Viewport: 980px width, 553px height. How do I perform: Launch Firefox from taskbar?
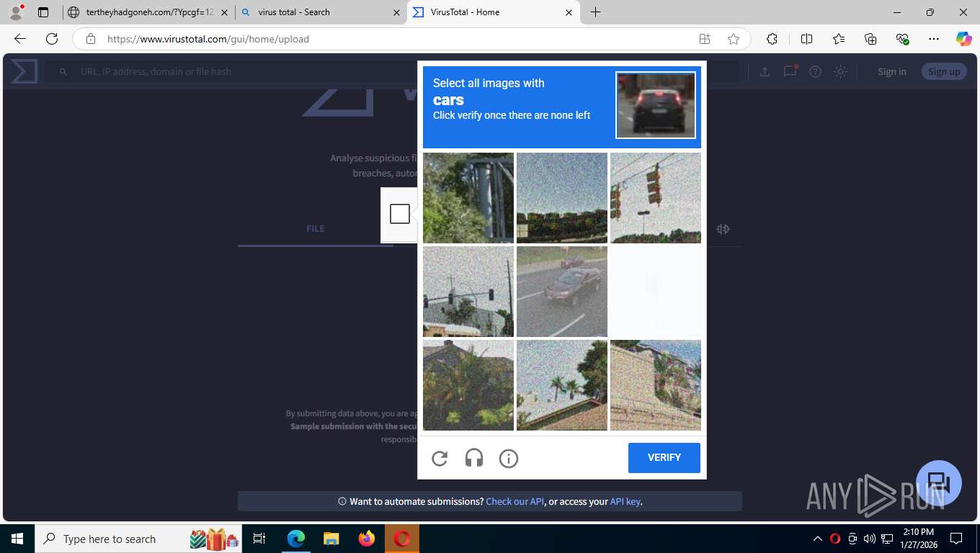click(x=367, y=539)
